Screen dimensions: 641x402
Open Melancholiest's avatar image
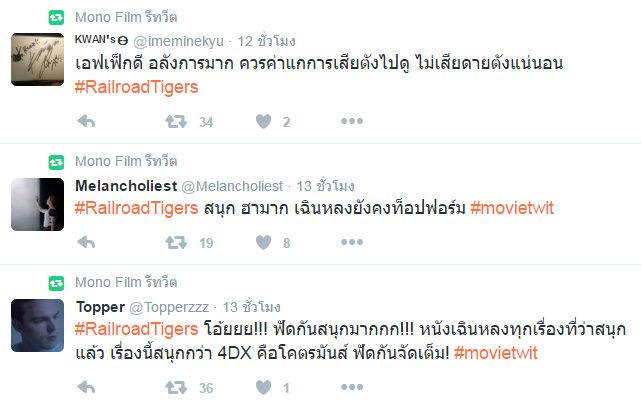click(x=37, y=204)
